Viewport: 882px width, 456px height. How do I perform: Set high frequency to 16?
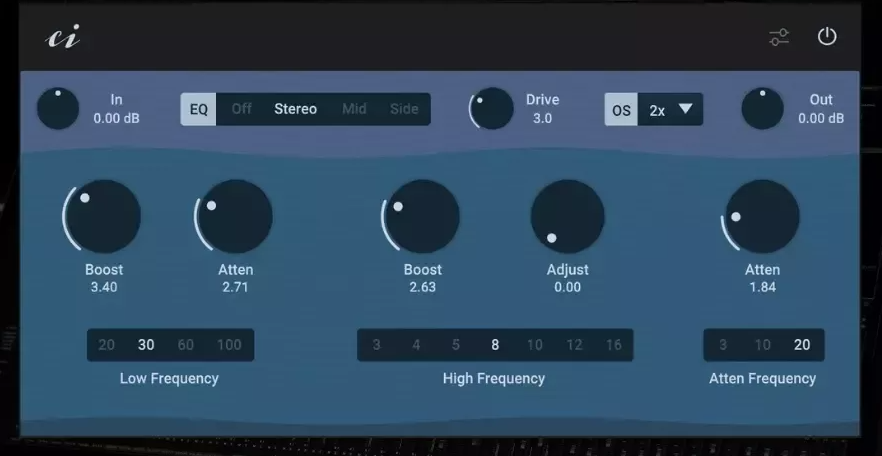(613, 345)
